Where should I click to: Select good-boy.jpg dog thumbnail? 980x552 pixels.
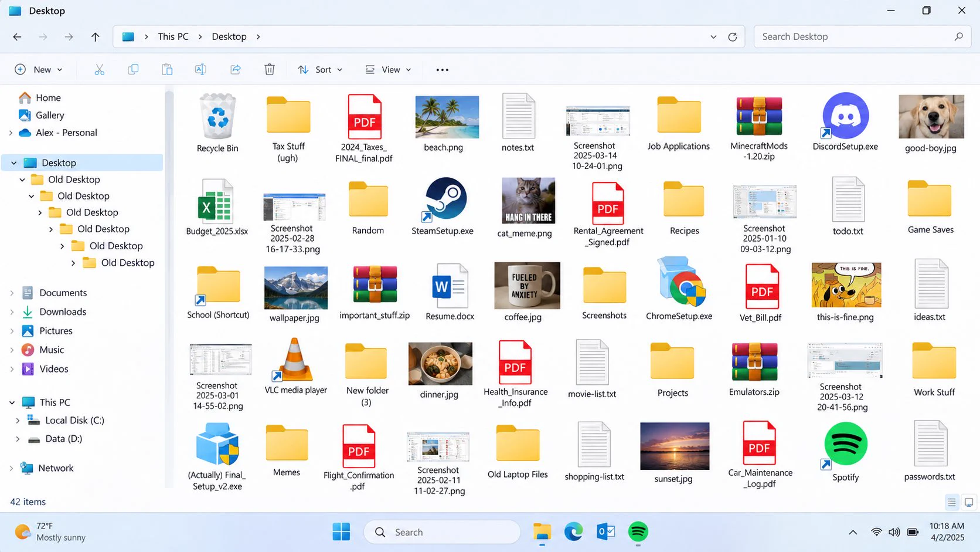pos(931,117)
